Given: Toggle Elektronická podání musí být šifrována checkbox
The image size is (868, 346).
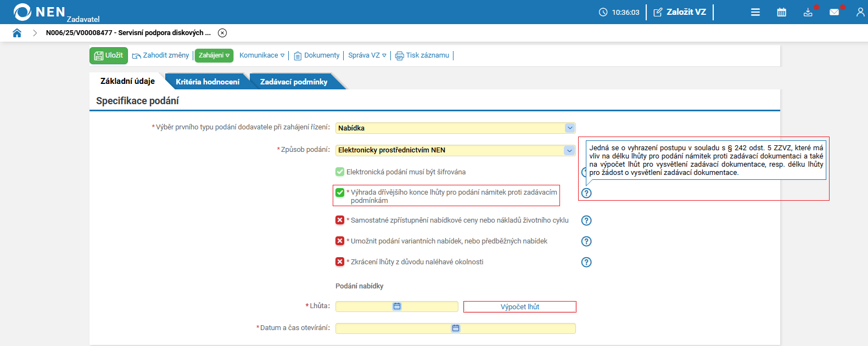Looking at the screenshot, I should 340,172.
